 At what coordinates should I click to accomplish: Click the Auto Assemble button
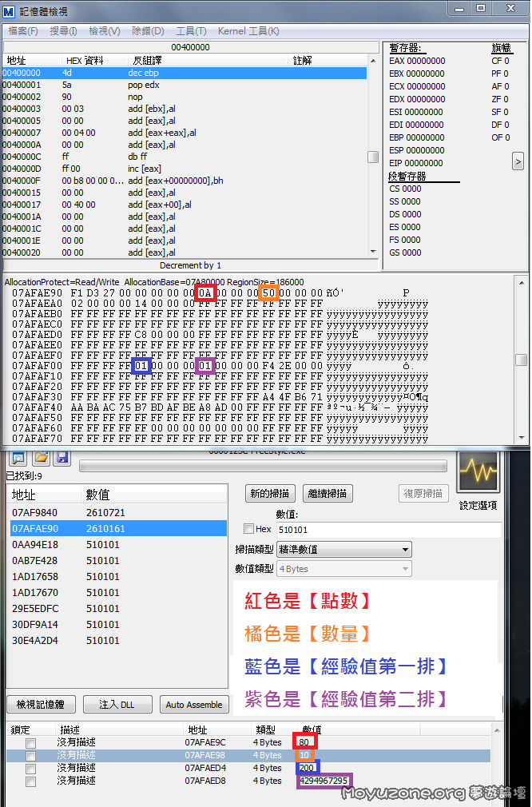[x=194, y=704]
